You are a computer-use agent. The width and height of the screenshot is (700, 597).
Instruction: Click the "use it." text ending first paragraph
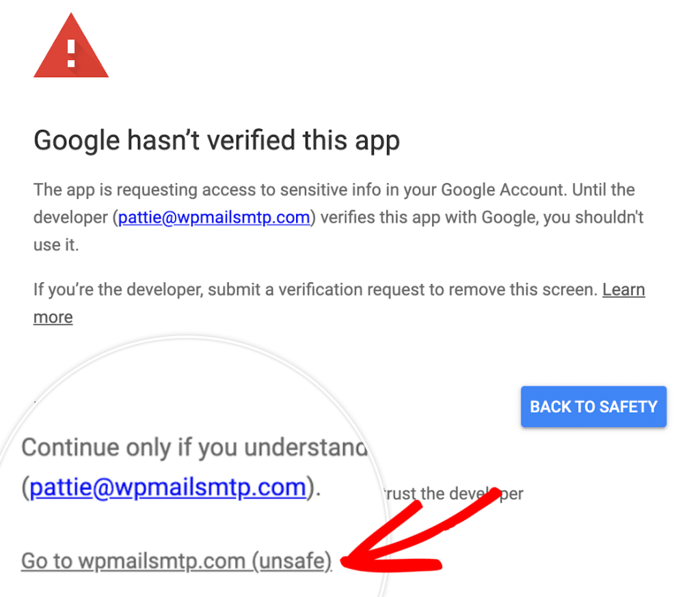56,245
